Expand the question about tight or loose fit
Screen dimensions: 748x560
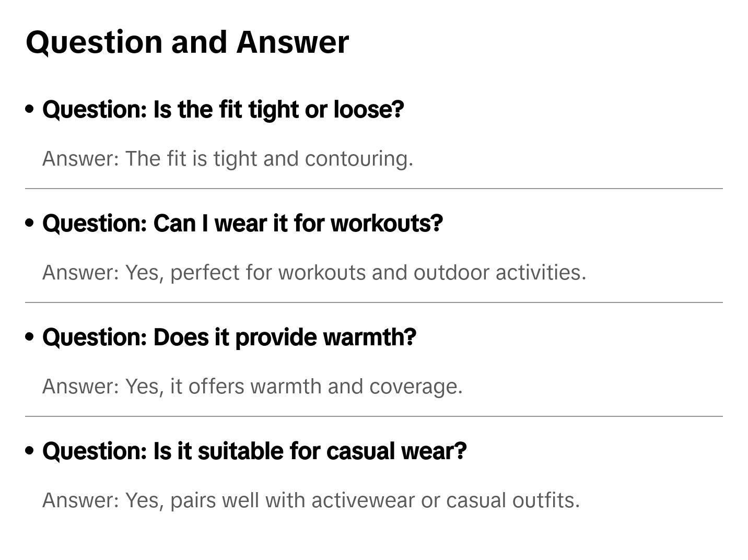223,110
